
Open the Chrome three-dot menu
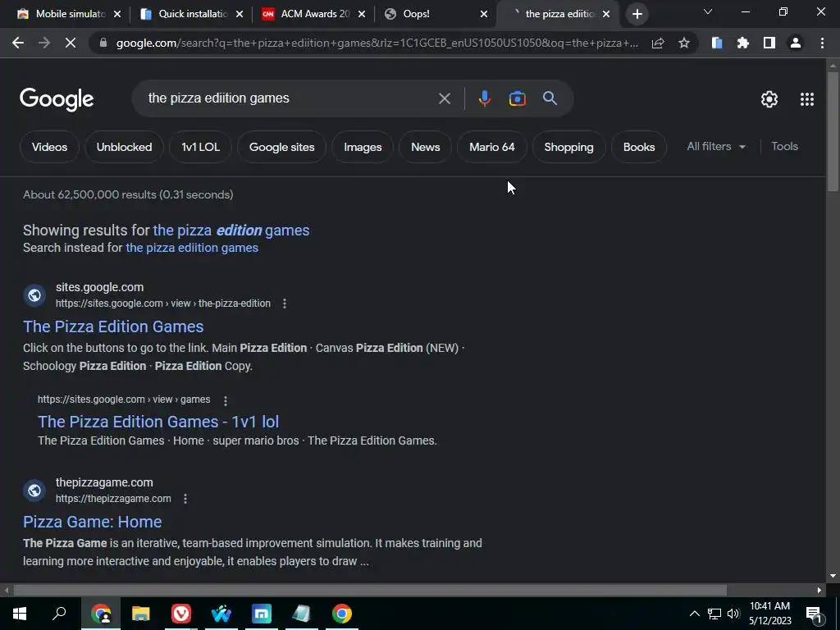click(x=822, y=43)
